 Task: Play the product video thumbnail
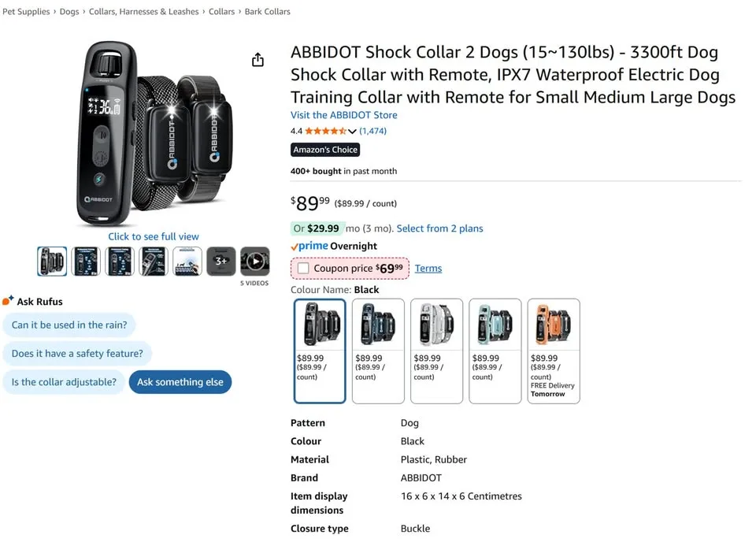[x=254, y=261]
